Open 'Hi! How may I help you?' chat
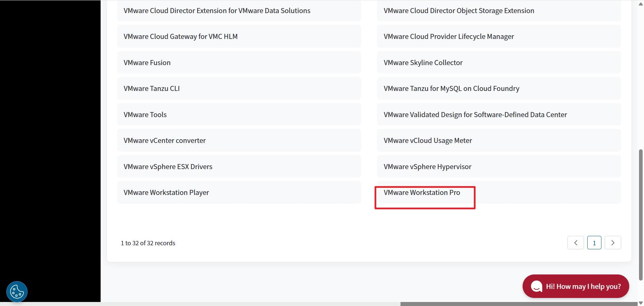The height and width of the screenshot is (306, 644). coord(576,286)
